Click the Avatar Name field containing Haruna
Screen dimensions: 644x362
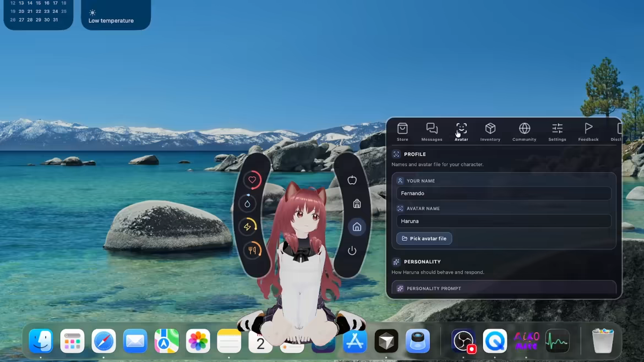tap(504, 221)
